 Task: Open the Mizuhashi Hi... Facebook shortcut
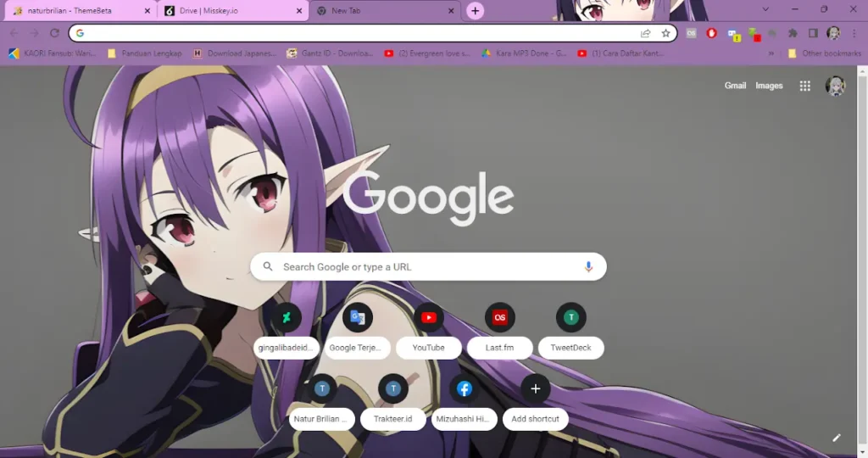coord(464,402)
